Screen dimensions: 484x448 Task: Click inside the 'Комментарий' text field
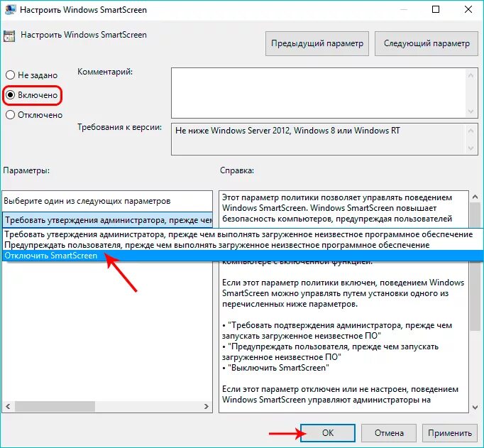tap(318, 93)
